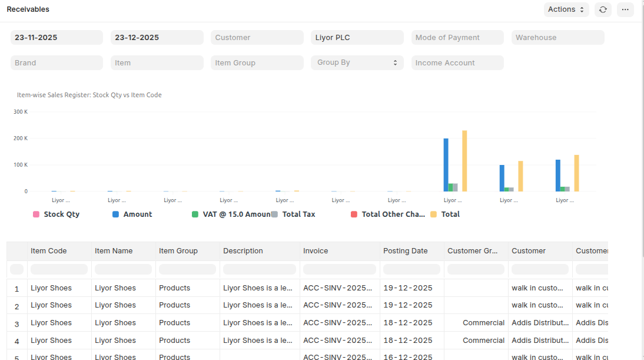Click the green VAT legend swatch
The height and width of the screenshot is (360, 644).
pos(195,214)
